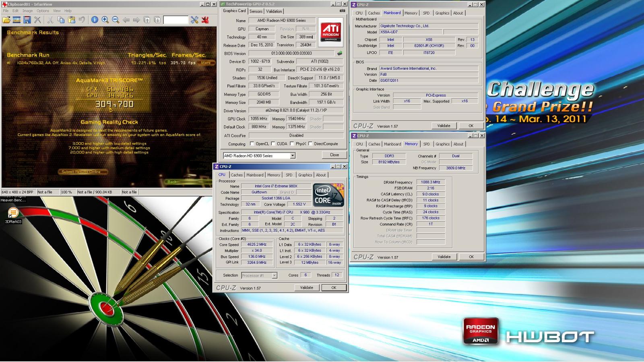Paste from clipboard icon in IrfanView
644x362 pixels.
pos(71,20)
